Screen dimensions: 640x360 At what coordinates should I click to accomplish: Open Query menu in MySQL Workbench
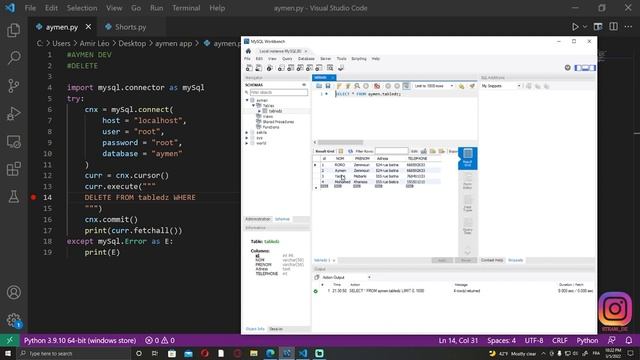pyautogui.click(x=287, y=59)
